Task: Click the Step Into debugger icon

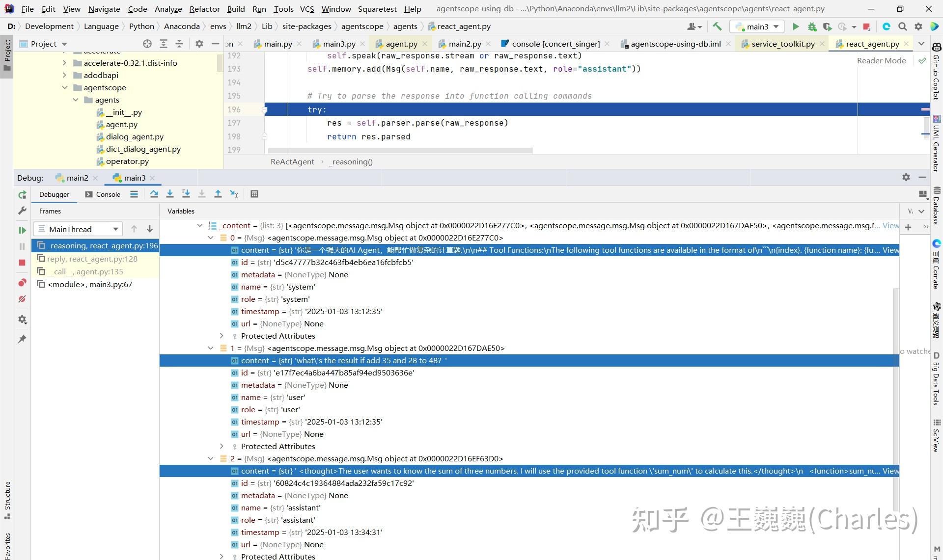Action: pyautogui.click(x=170, y=194)
